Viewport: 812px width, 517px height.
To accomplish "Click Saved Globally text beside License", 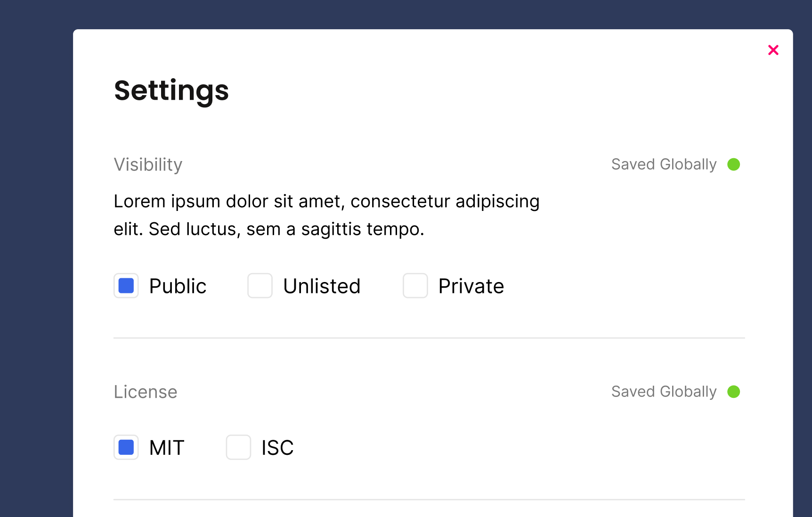I will pos(664,392).
